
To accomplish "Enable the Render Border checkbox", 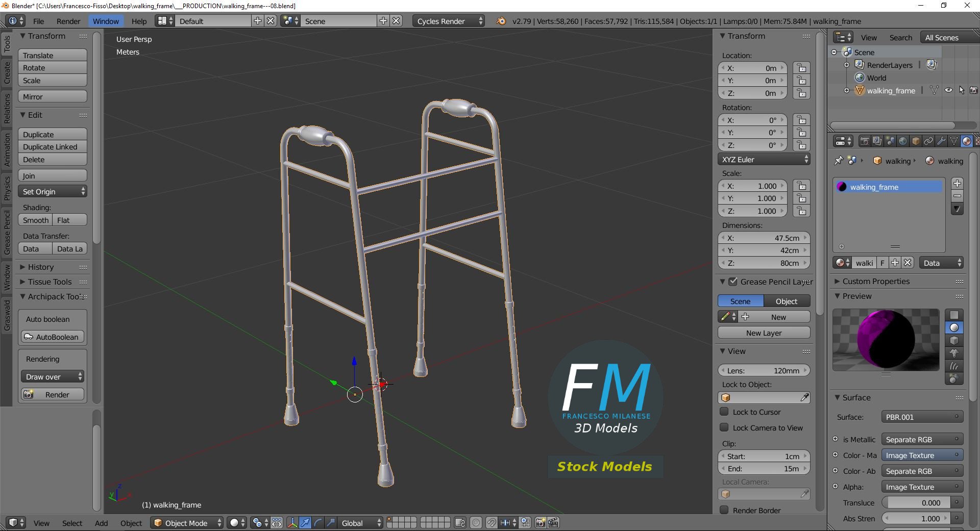I will (724, 510).
